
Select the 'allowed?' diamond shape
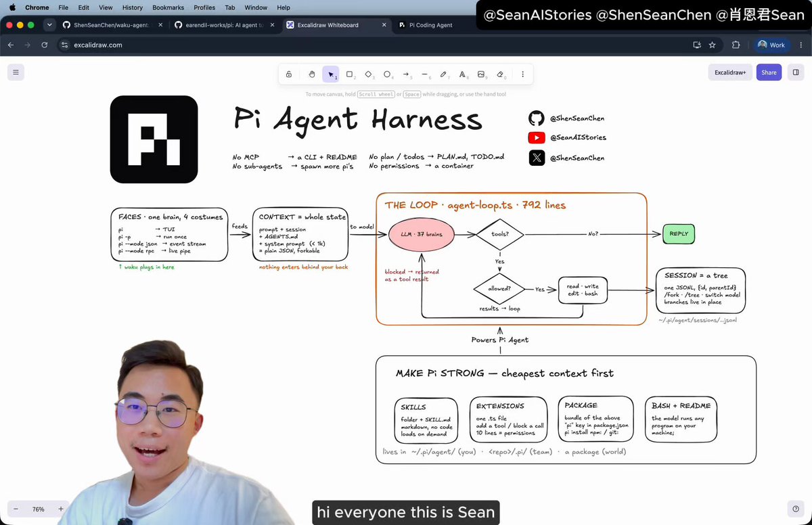click(499, 289)
